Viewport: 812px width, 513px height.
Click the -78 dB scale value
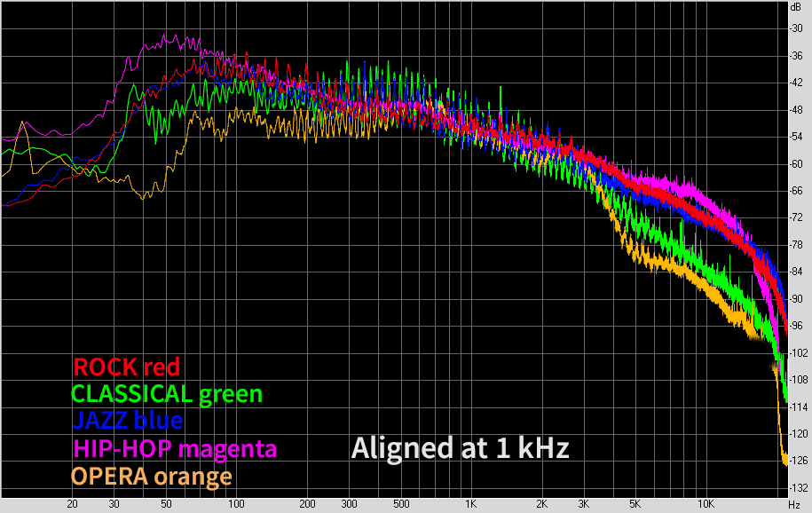[796, 245]
